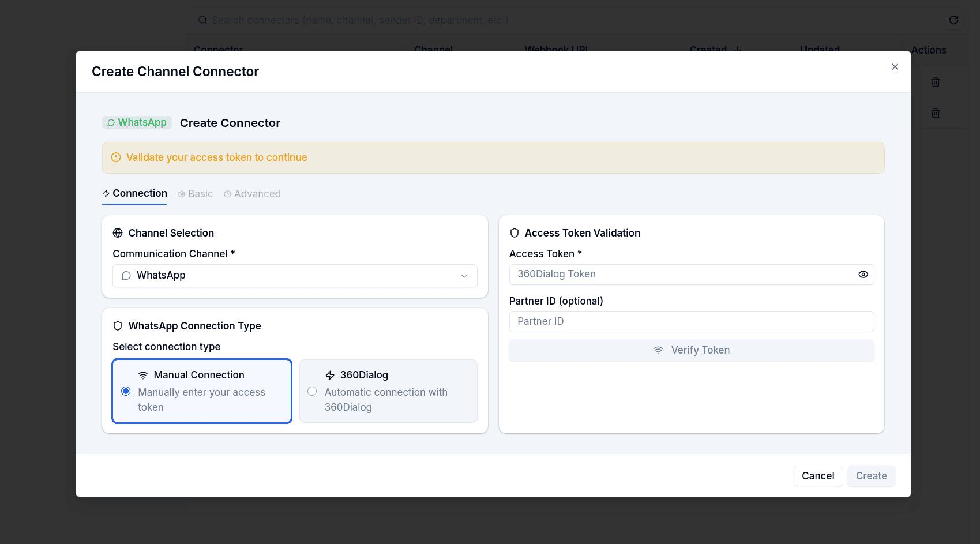Open the Communication Channel dropdown
The image size is (980, 544).
[295, 276]
